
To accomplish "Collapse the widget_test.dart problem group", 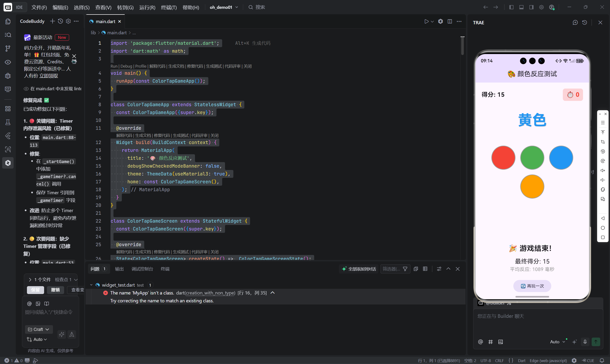I will pyautogui.click(x=91, y=285).
